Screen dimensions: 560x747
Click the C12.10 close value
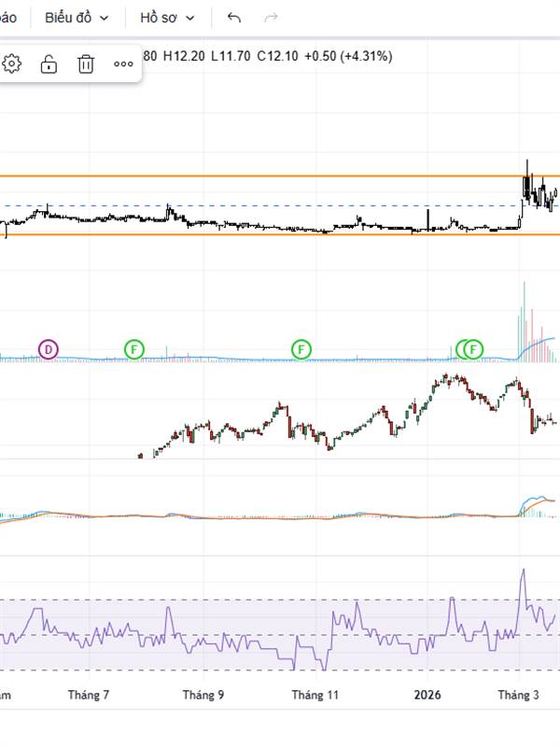277,56
